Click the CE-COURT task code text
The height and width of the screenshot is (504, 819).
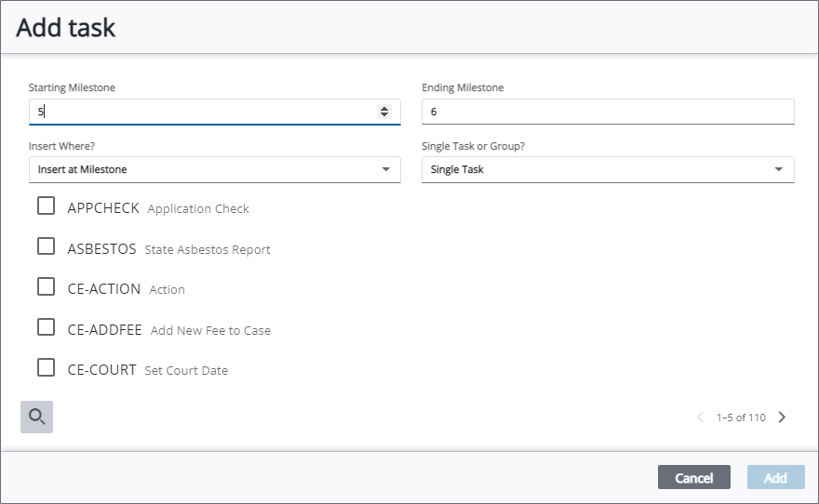pos(101,370)
